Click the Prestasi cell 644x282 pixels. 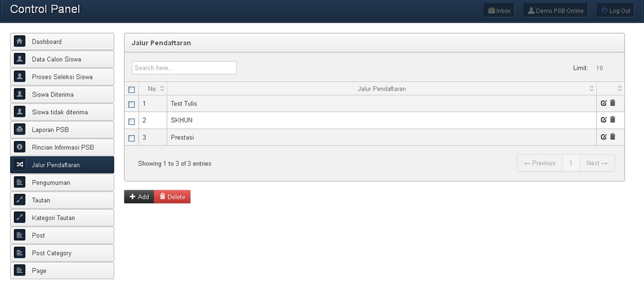click(x=382, y=137)
